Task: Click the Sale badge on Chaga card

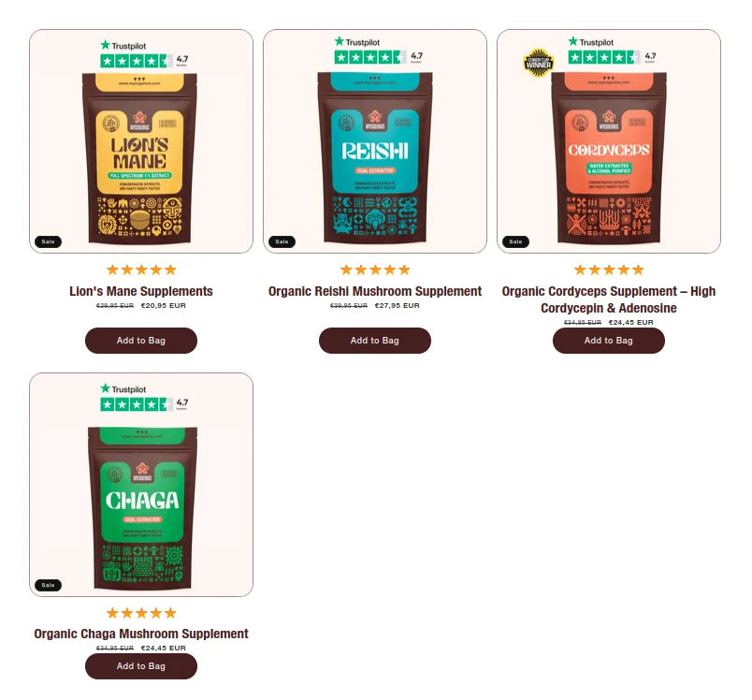Action: [48, 585]
